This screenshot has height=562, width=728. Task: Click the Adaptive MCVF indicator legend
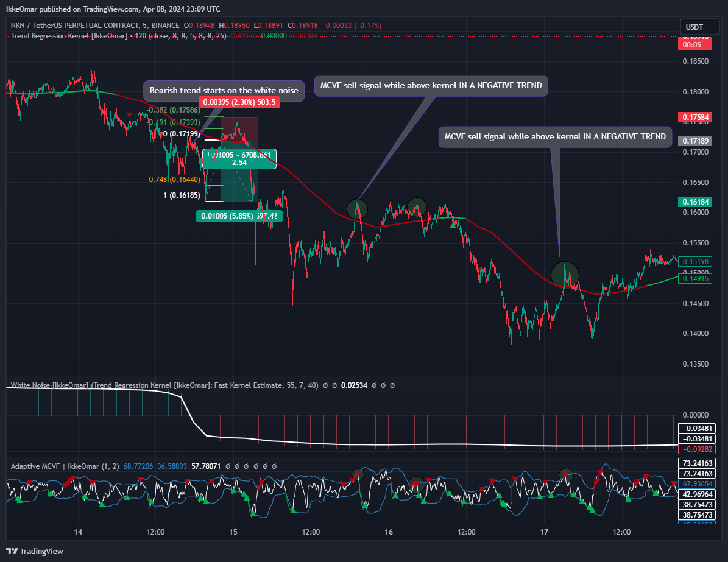[65, 466]
